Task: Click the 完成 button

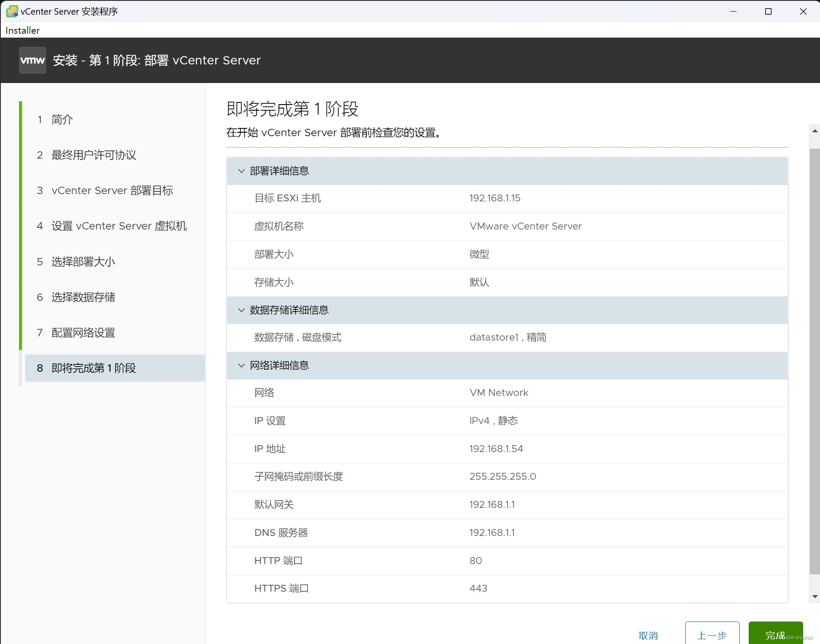Action: coord(775,634)
